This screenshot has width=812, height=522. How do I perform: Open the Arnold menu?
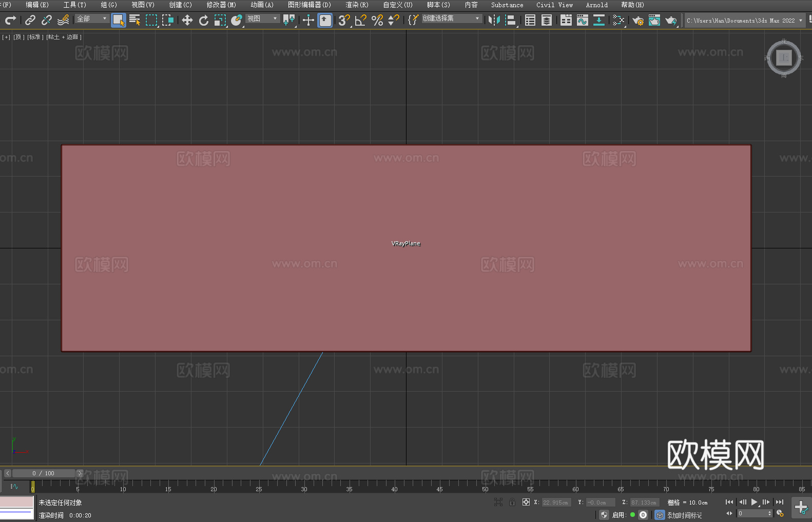click(596, 5)
